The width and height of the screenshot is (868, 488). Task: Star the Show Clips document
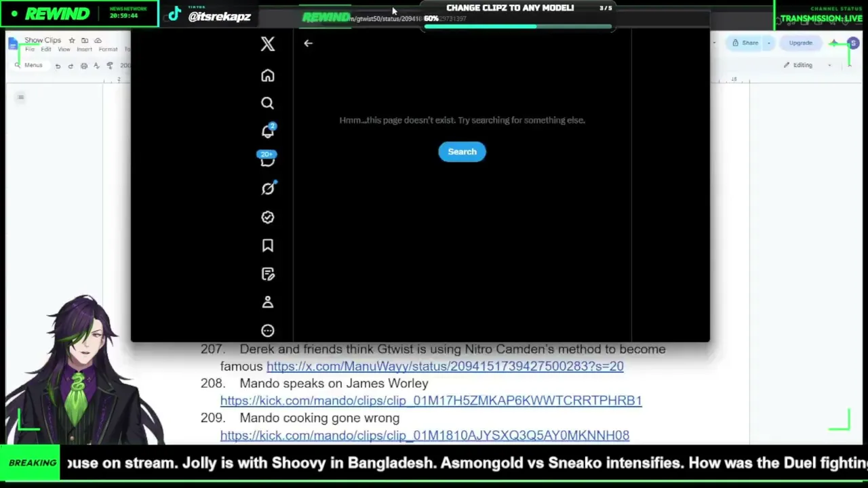pos(72,41)
